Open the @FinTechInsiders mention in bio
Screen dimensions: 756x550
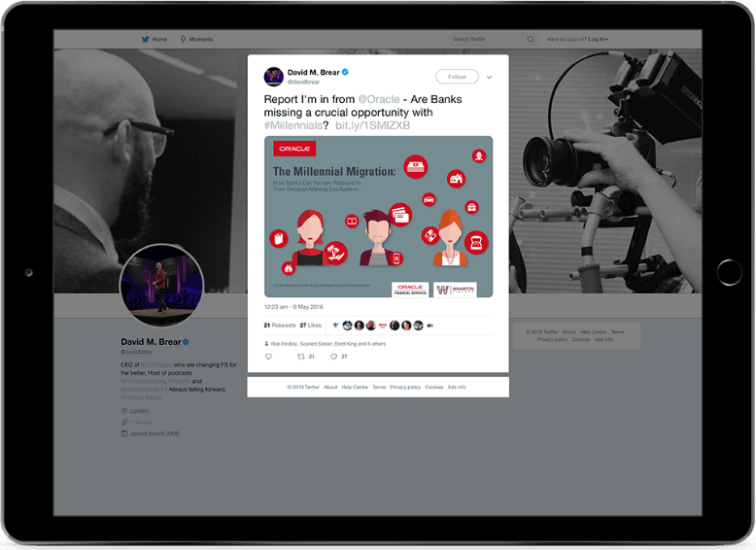coord(143,381)
